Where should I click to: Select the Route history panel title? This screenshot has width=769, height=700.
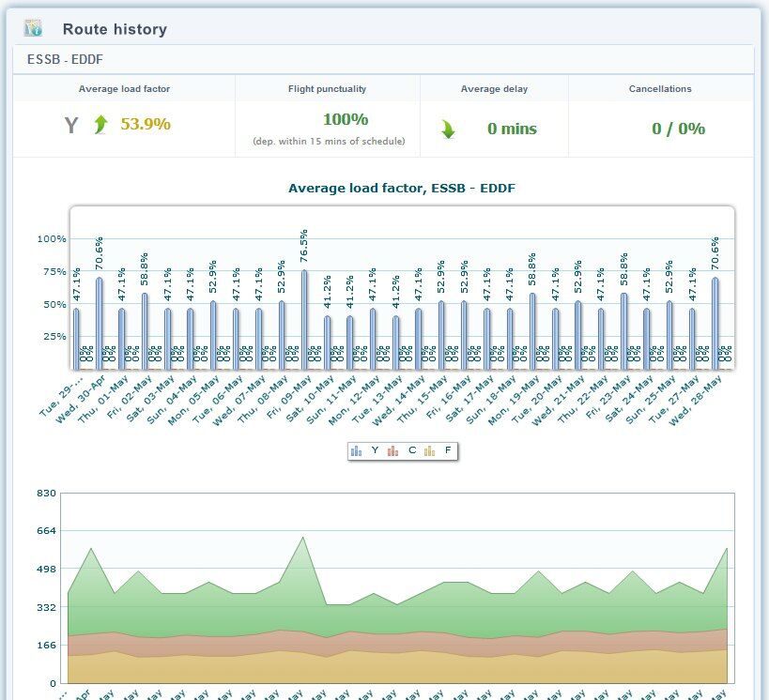(x=115, y=29)
